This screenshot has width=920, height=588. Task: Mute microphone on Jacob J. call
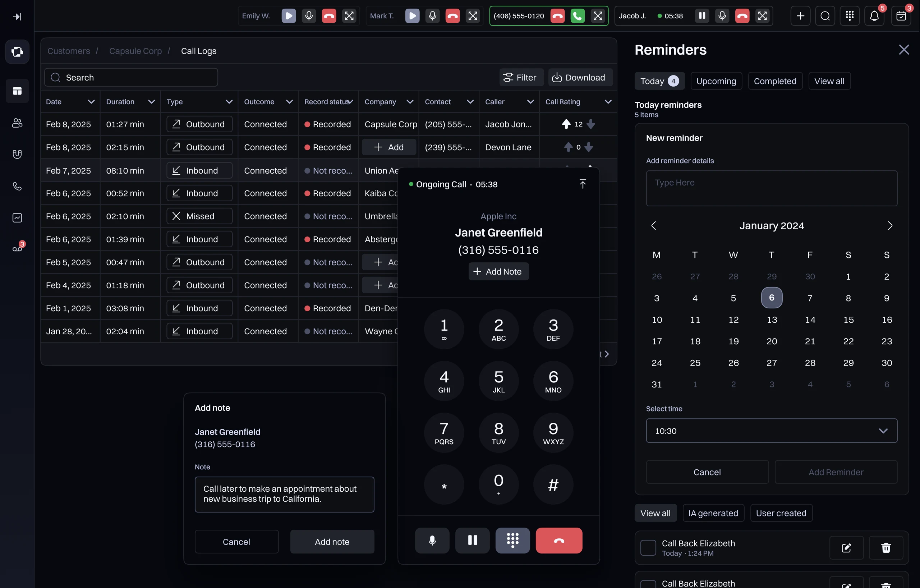tap(722, 16)
